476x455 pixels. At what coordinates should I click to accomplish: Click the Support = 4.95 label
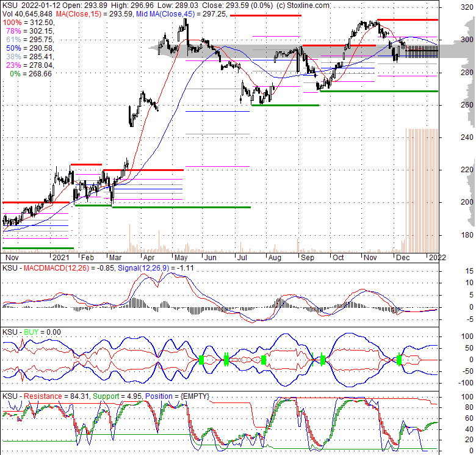pos(117,396)
